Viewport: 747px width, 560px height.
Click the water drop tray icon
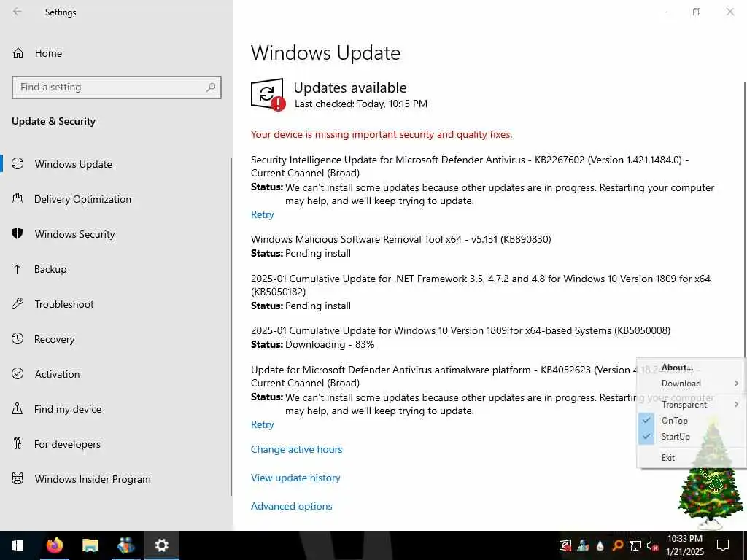point(600,545)
